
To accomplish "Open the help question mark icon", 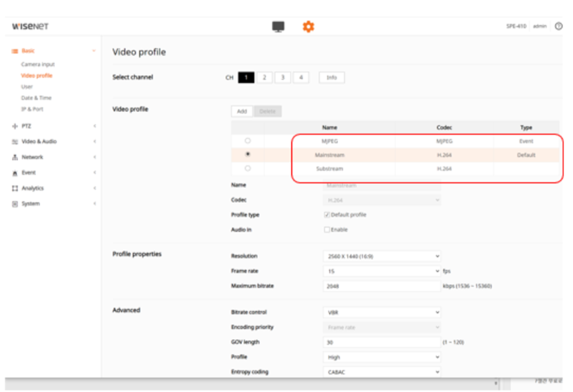I will click(558, 26).
